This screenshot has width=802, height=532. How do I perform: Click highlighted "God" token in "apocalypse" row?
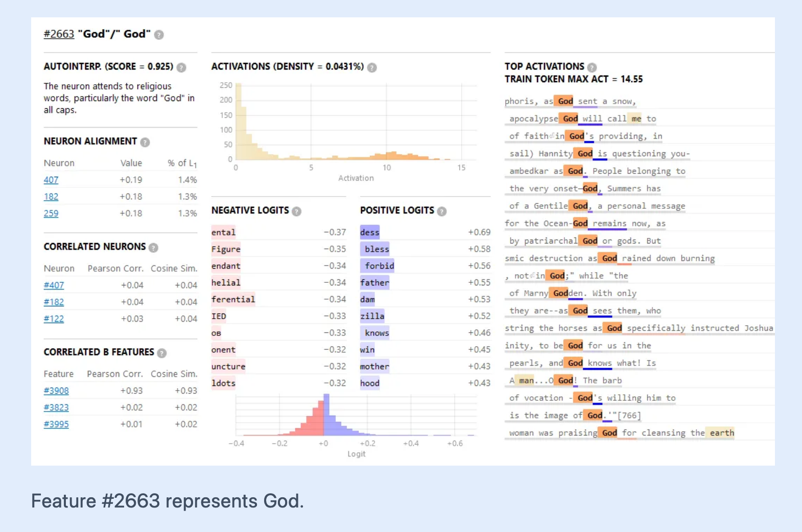(x=570, y=118)
